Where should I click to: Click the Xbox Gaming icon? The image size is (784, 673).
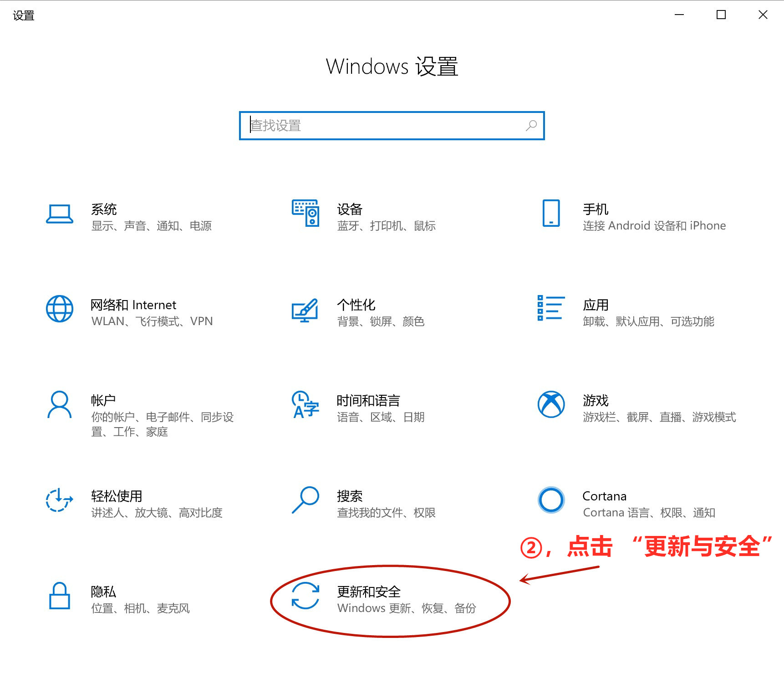pyautogui.click(x=551, y=404)
